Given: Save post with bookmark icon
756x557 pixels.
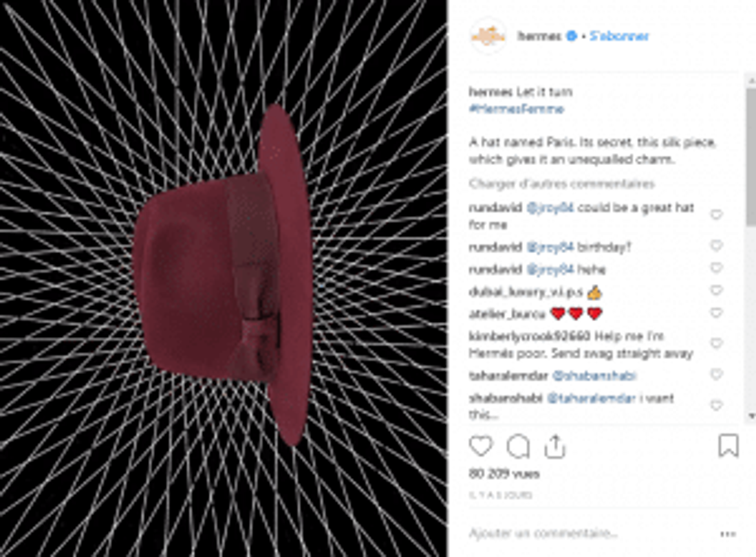Looking at the screenshot, I should 728,446.
